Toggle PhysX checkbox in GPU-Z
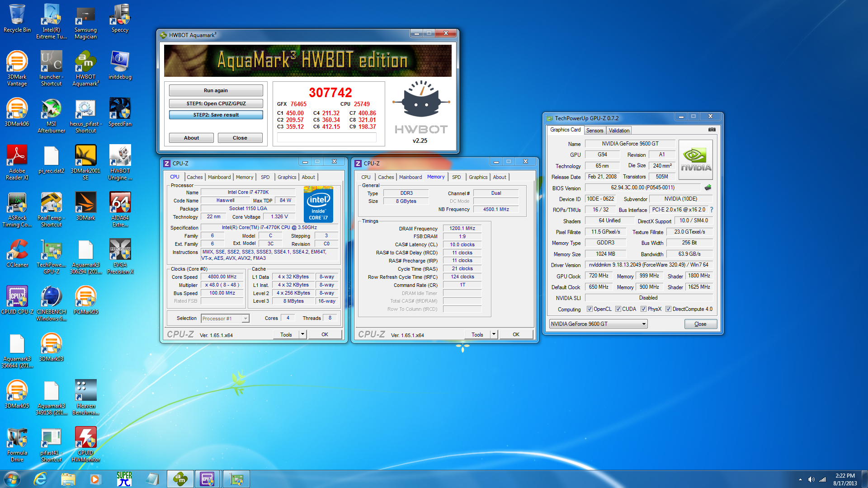The image size is (868, 488). (643, 309)
